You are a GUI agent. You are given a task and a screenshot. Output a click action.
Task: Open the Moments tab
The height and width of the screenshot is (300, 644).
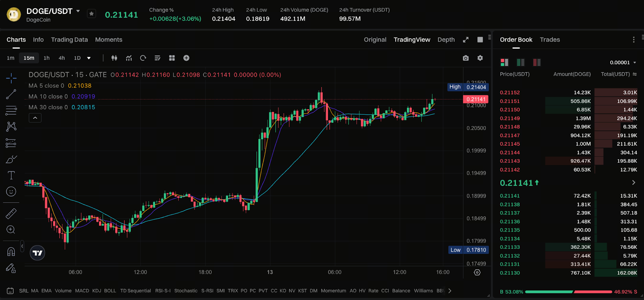pos(109,39)
